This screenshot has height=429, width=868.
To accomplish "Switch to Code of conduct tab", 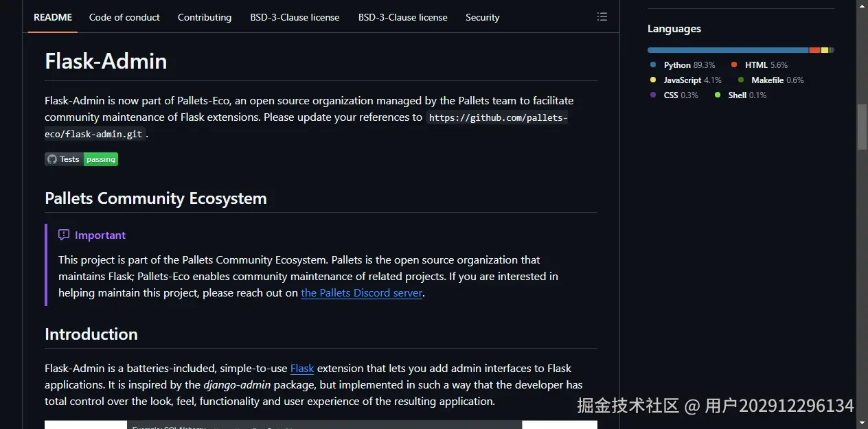I will [124, 17].
